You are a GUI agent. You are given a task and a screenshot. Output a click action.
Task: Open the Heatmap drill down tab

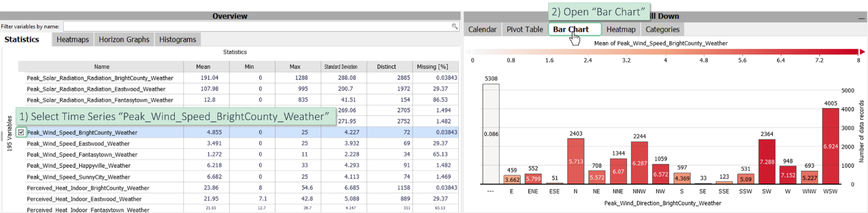[x=621, y=30]
